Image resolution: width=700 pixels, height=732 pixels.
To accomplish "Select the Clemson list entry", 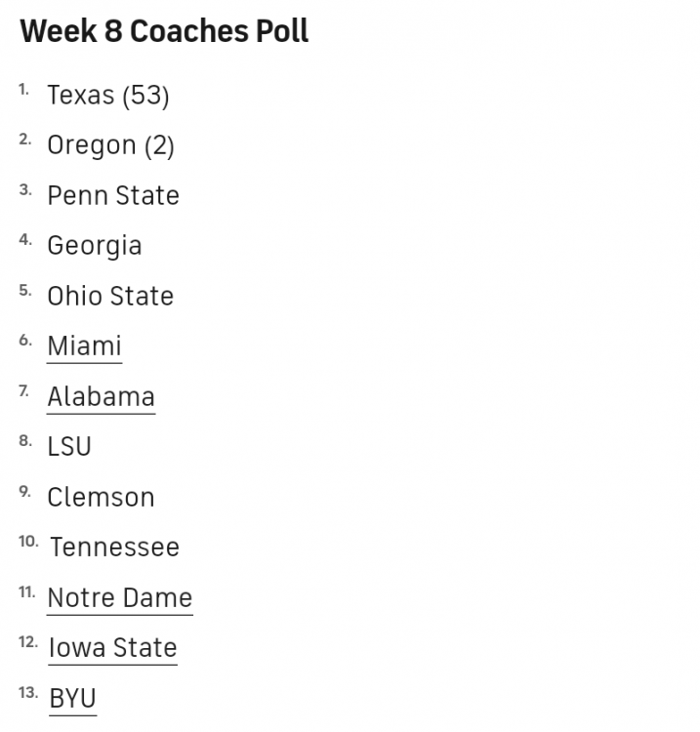I will [x=101, y=498].
